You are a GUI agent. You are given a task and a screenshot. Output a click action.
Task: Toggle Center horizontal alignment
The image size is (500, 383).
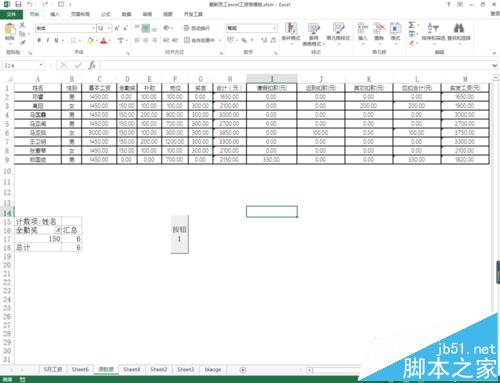[x=146, y=40]
